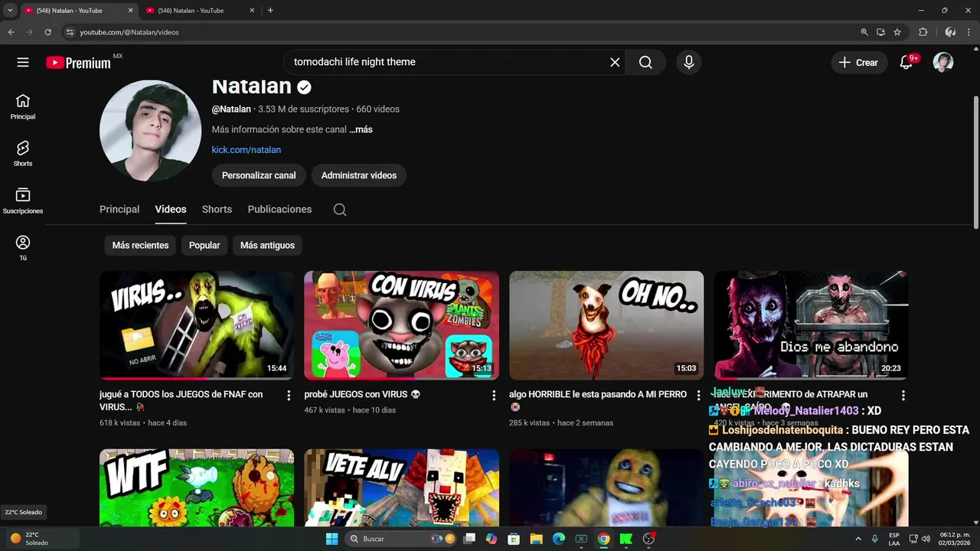Click the Natalan channel profile picture
Viewport: 980px width, 551px height.
151,131
